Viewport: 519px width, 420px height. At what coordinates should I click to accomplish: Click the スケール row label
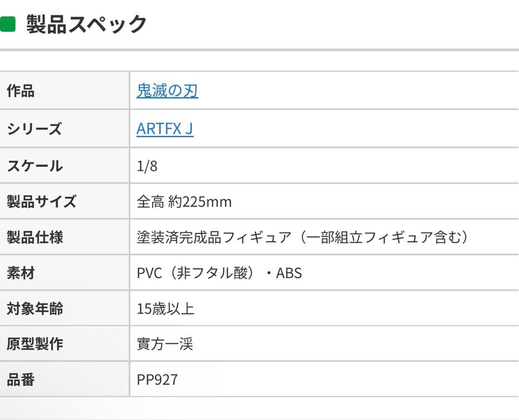click(35, 166)
